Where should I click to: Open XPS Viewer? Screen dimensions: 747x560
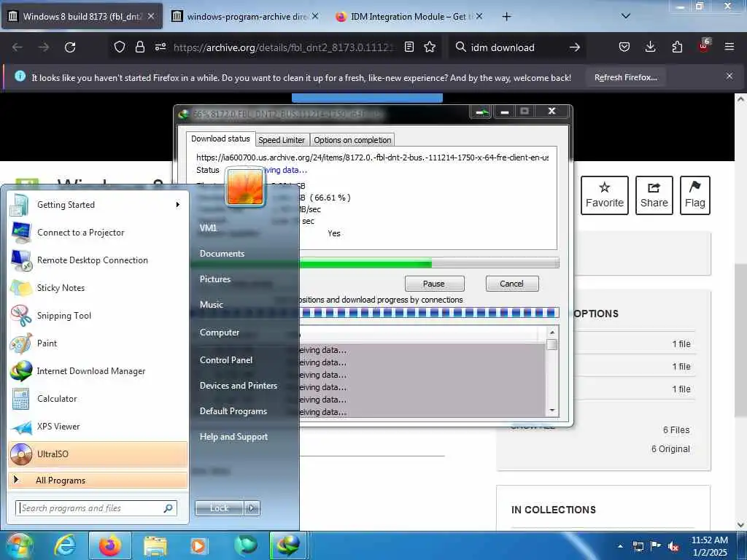pos(97,426)
